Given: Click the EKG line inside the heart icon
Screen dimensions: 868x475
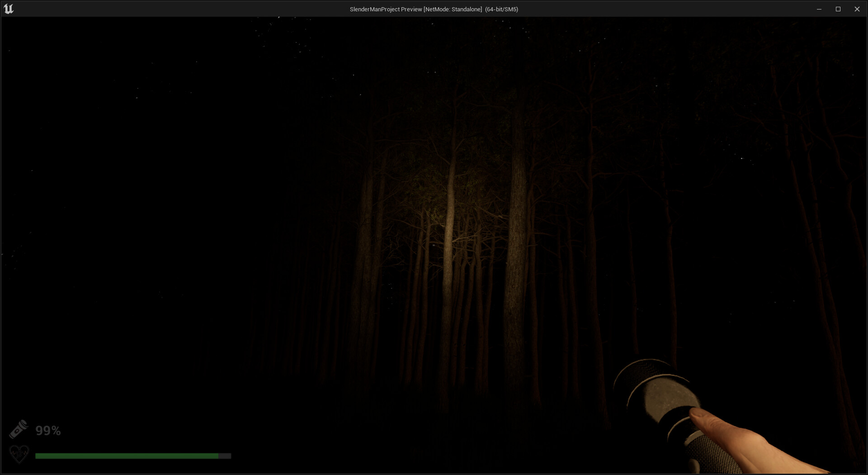Looking at the screenshot, I should click(x=19, y=454).
